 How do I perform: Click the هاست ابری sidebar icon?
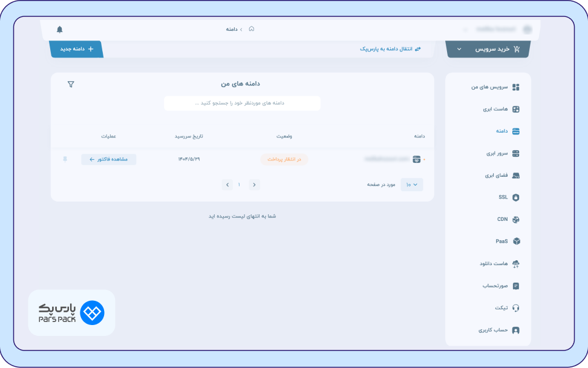pyautogui.click(x=516, y=109)
